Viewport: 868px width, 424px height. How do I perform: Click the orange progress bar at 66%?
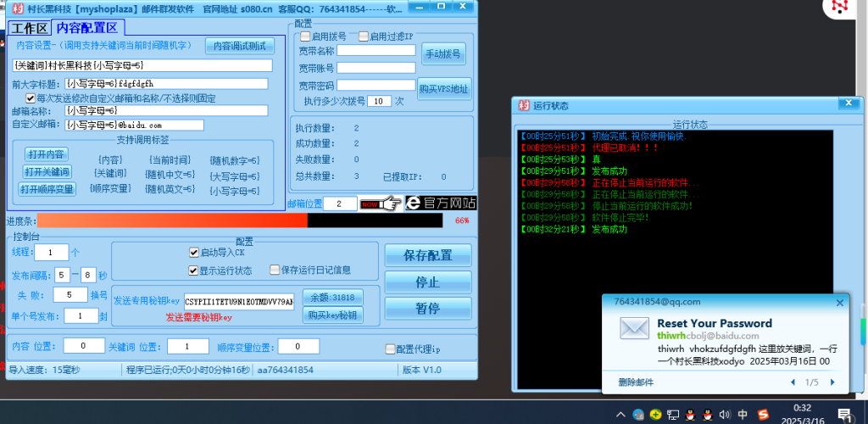[x=172, y=220]
